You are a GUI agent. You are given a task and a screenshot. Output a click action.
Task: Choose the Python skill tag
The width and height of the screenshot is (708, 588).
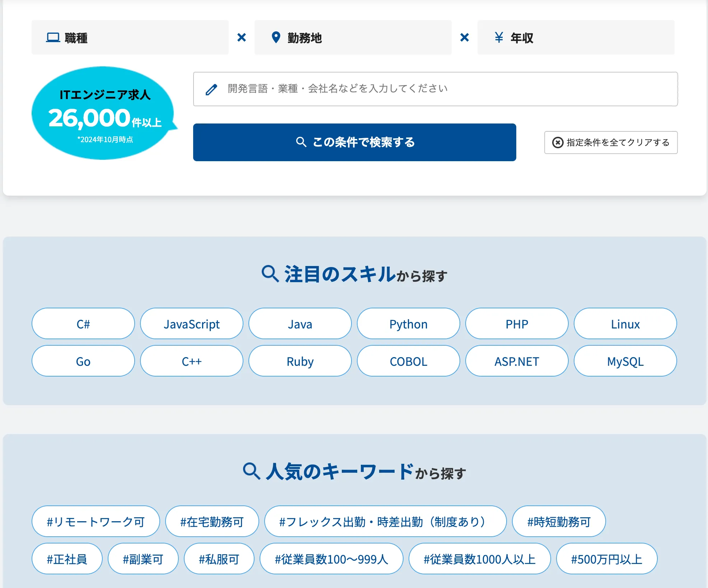pyautogui.click(x=409, y=324)
